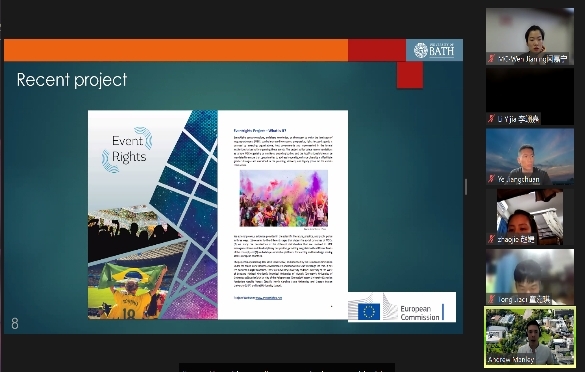Viewport: 587px width, 373px height.
Task: Click muted mic icon beside Wen Jianing's name
Action: point(492,59)
